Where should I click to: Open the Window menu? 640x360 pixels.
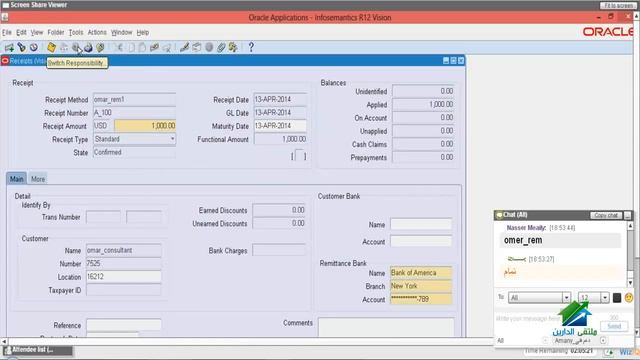[x=122, y=32]
